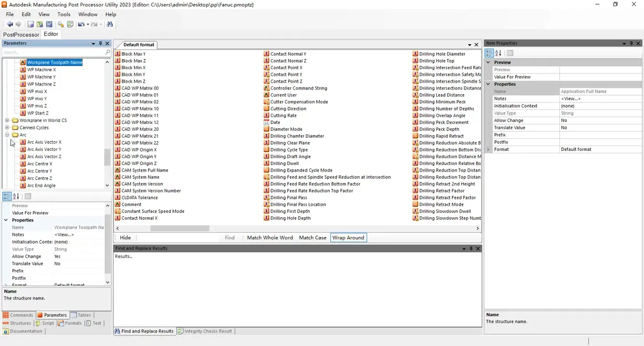Toggle the Wrap Around option
The height and width of the screenshot is (346, 644).
(x=348, y=237)
